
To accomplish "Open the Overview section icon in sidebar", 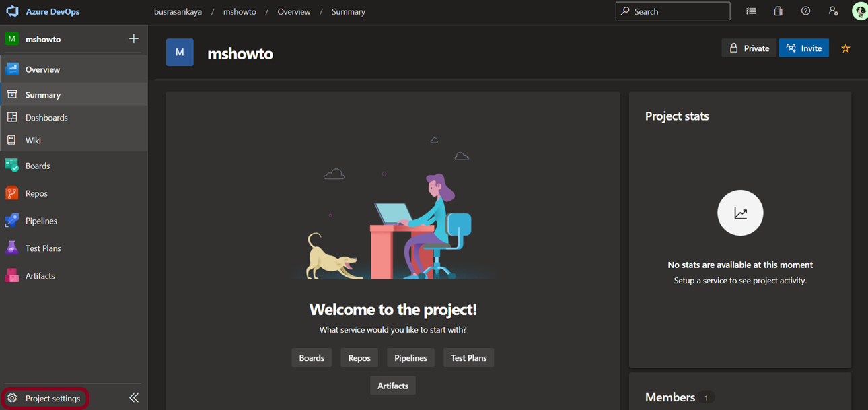I will tap(12, 69).
